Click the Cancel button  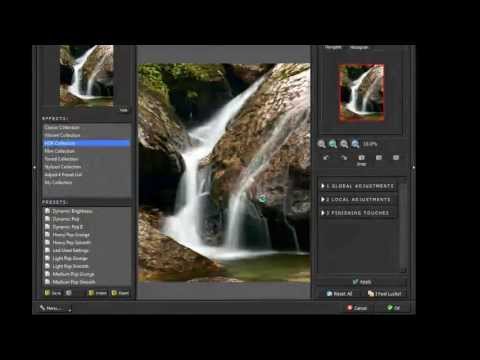(357, 308)
